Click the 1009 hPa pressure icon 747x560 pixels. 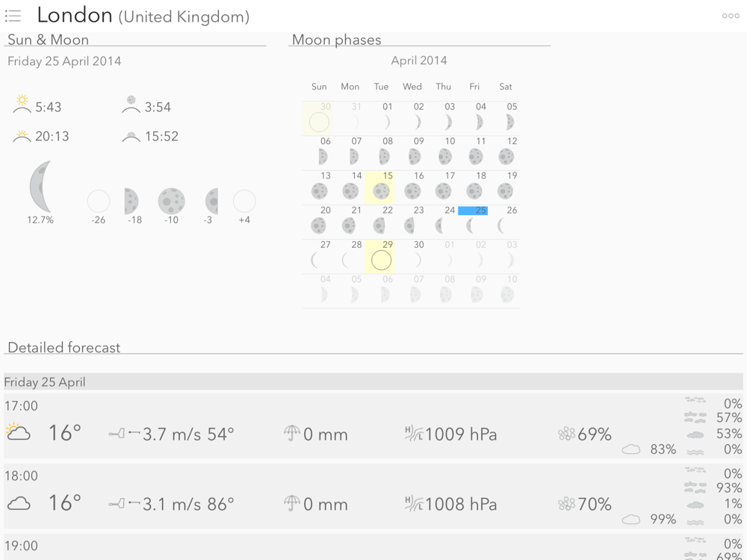[414, 433]
